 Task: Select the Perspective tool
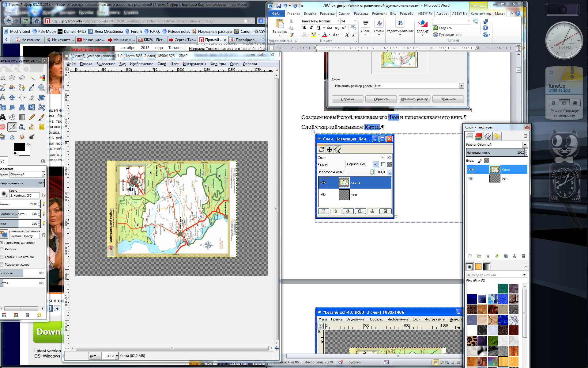22,107
